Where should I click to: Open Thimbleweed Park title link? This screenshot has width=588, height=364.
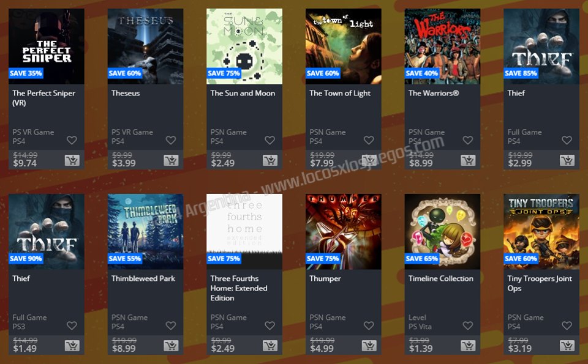pyautogui.click(x=143, y=278)
